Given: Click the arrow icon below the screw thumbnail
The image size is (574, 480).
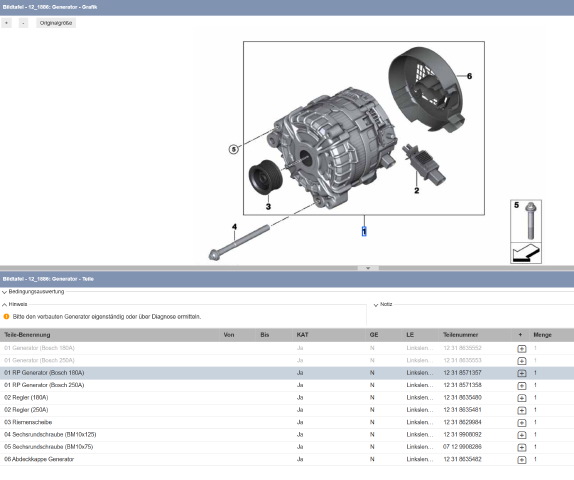Looking at the screenshot, I should coord(526,253).
